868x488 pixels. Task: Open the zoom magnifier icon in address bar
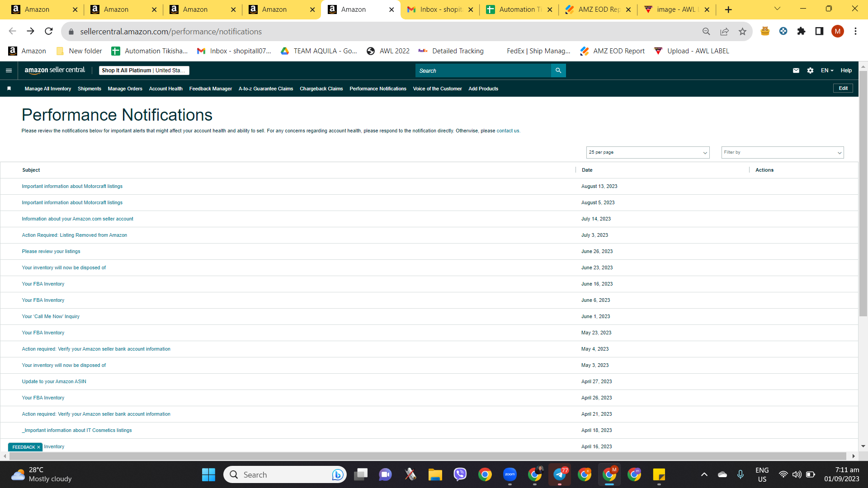(706, 31)
